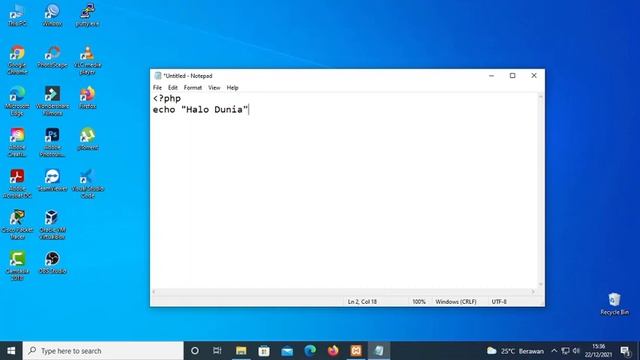Open the TeamViewer desktop icon
The image size is (640, 360).
pyautogui.click(x=52, y=180)
